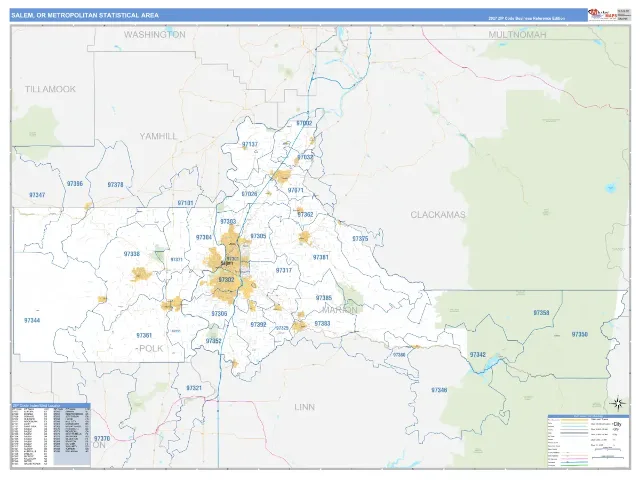The image size is (640, 480).
Task: Click ZIP code 97362 label
Action: 305,215
